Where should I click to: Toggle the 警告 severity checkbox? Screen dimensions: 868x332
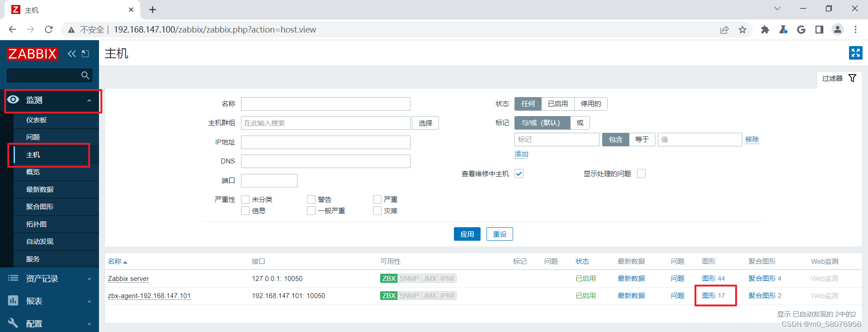coord(311,199)
